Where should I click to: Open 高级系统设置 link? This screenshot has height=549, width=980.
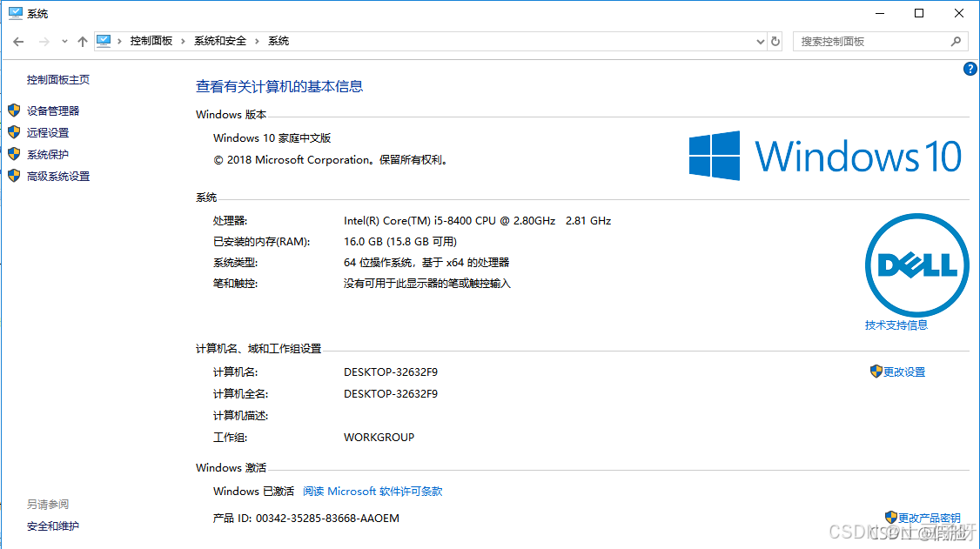tap(58, 176)
